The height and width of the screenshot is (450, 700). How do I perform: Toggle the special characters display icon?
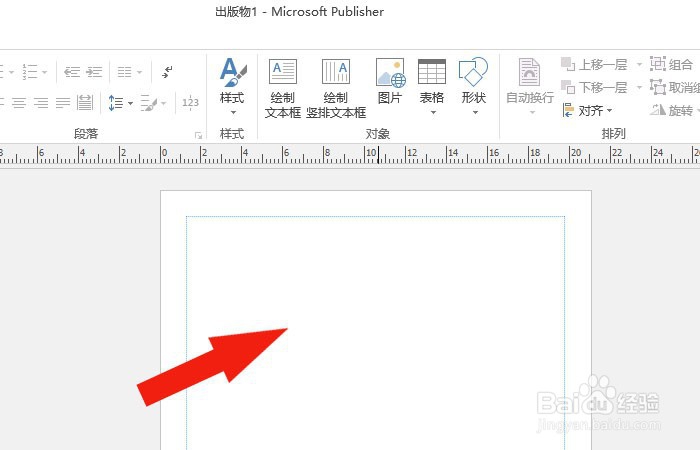(167, 71)
